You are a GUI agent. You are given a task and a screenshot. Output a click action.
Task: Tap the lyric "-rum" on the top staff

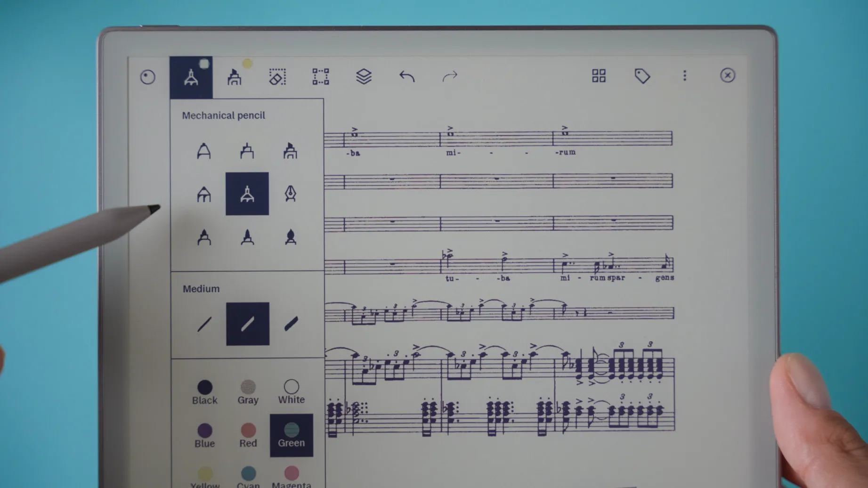point(565,152)
